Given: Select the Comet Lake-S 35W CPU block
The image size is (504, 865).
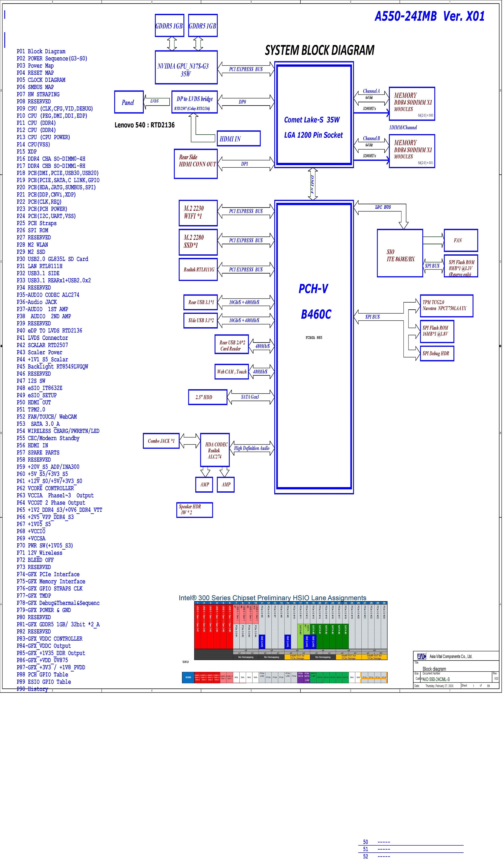Looking at the screenshot, I should (314, 115).
